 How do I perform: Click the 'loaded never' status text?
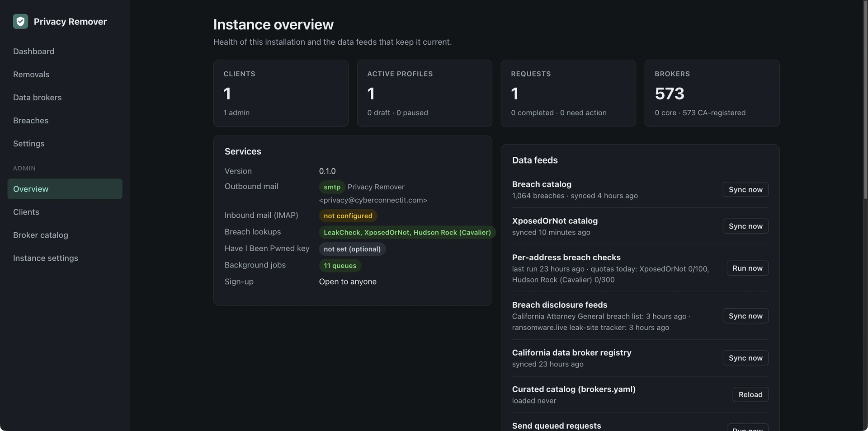tap(534, 401)
